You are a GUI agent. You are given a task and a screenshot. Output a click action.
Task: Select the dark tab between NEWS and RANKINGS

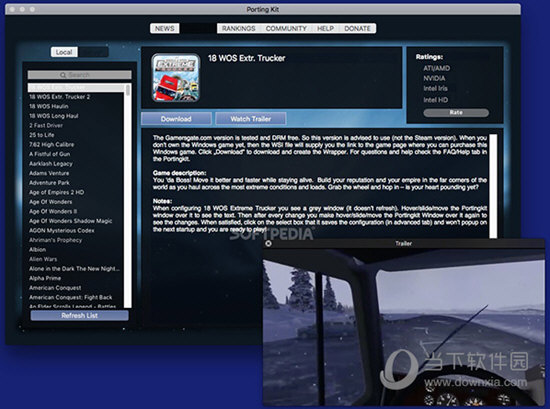tap(198, 28)
